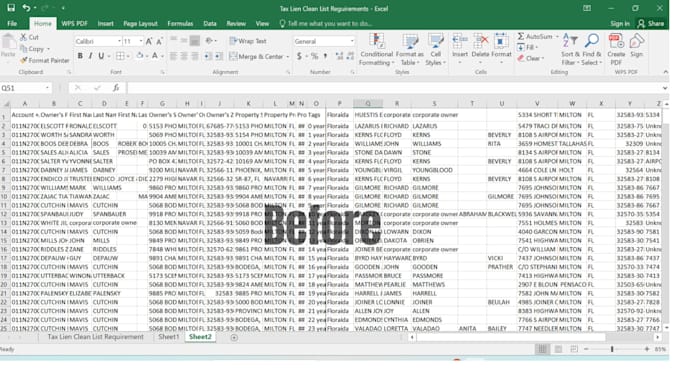The width and height of the screenshot is (680, 383).
Task: Click the Borders icon
Action: pos(120,56)
